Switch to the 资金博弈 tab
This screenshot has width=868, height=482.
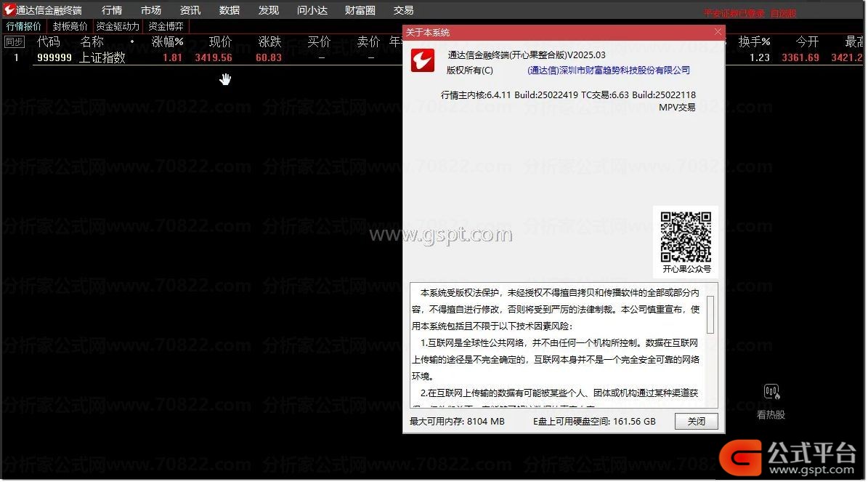[166, 26]
